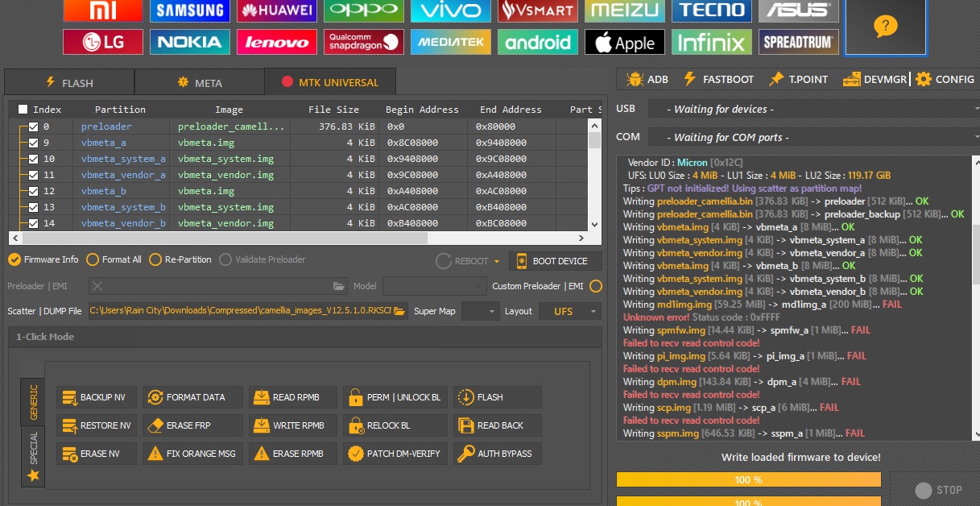Select the Nokia brand icon
The image size is (980, 506).
click(x=190, y=42)
